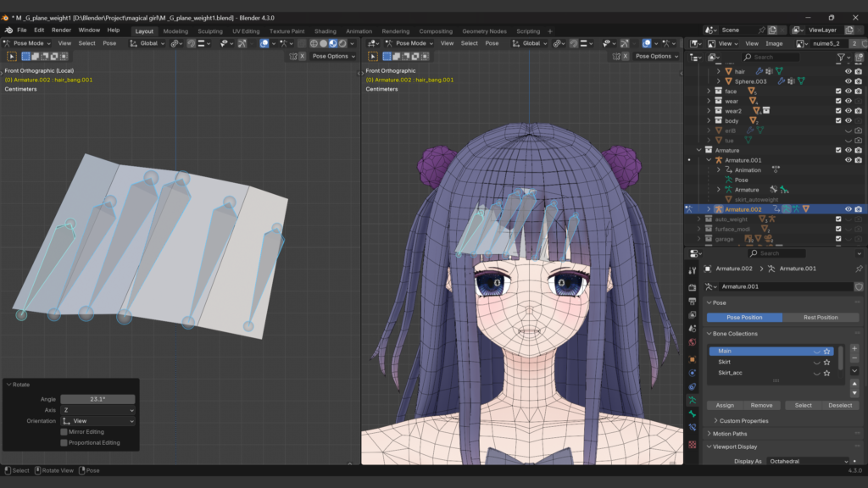Click the star icon for Skirt collection
The width and height of the screenshot is (868, 488).
(x=826, y=362)
